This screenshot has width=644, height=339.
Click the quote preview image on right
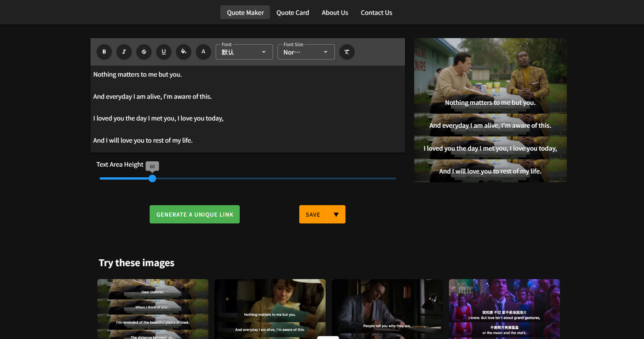491,110
